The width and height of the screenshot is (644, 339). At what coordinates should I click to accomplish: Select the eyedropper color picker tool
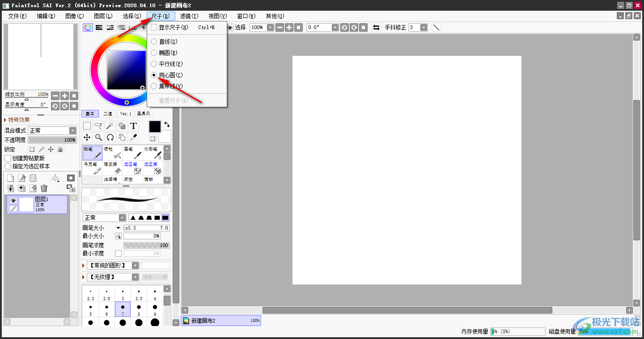[x=133, y=138]
